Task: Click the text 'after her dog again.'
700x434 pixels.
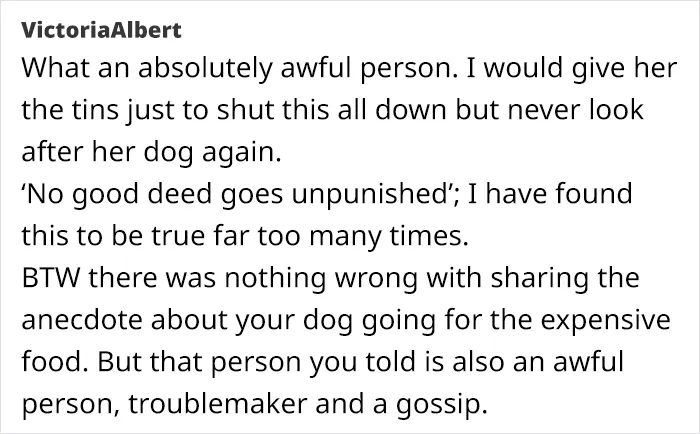Action: tap(151, 152)
